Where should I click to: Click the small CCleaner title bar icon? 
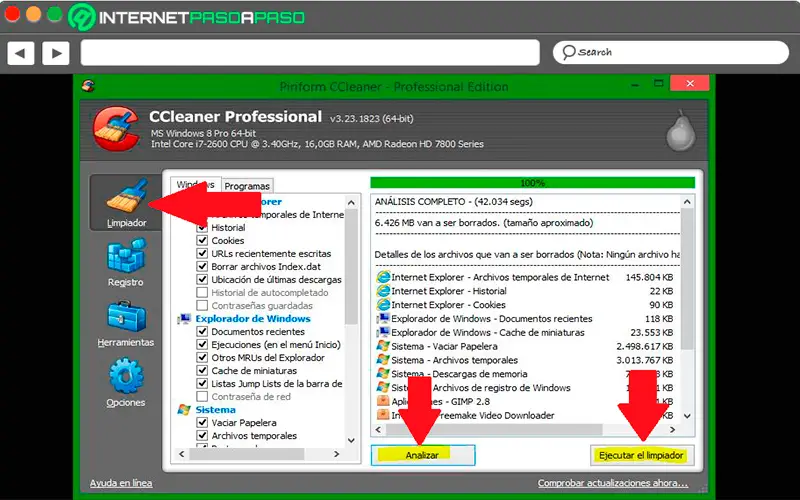click(89, 86)
